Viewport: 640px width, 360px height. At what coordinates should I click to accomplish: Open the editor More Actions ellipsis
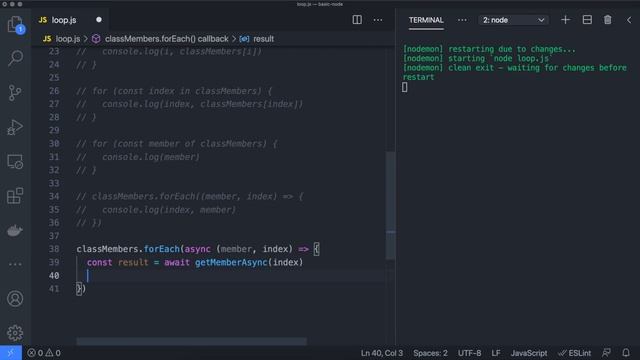378,20
